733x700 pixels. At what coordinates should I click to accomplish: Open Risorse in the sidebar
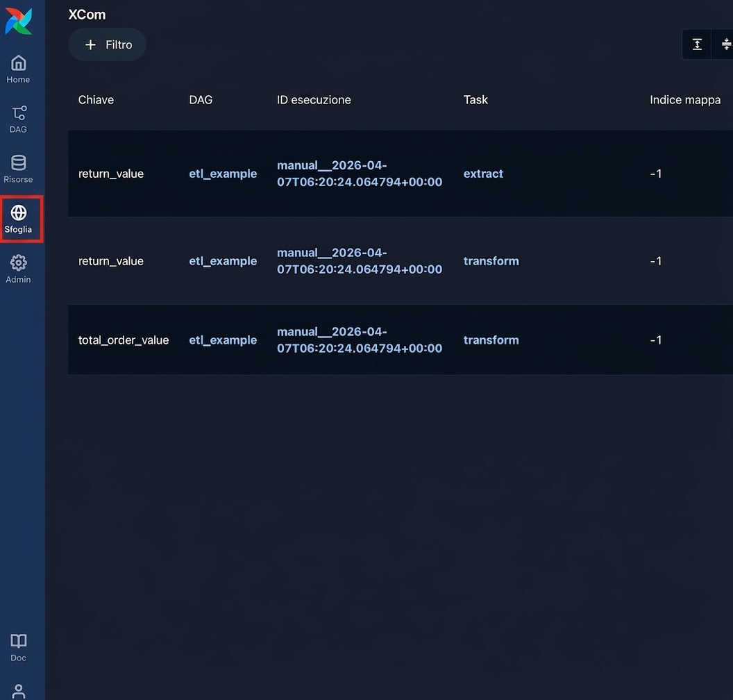tap(18, 169)
